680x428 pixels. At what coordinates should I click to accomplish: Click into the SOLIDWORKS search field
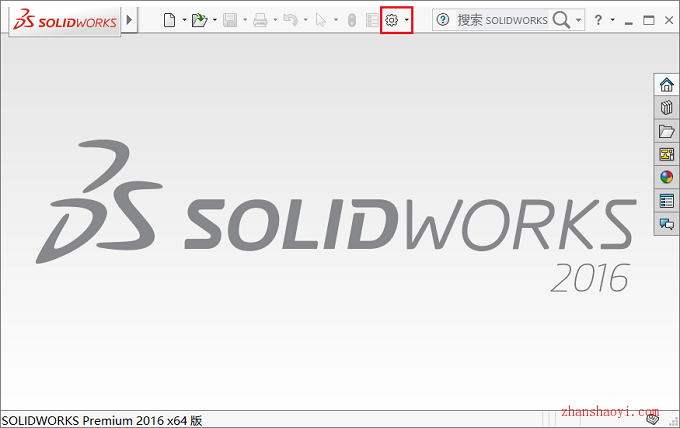click(502, 20)
